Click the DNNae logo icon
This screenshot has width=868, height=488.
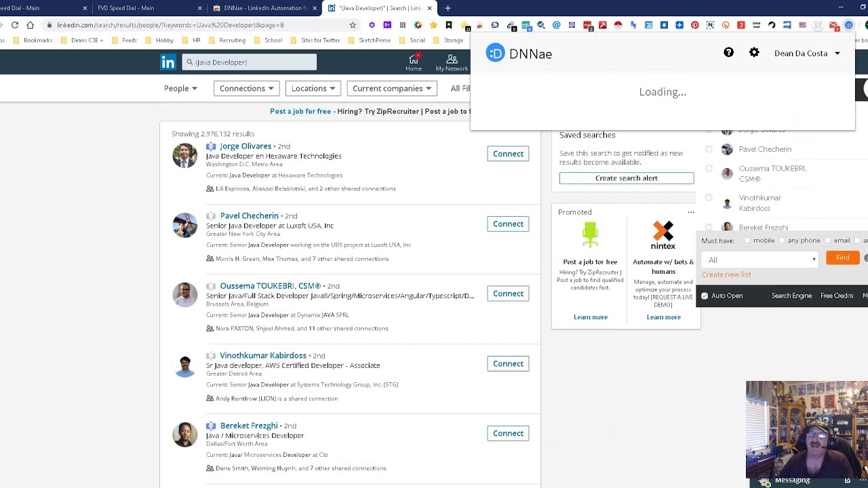click(x=496, y=53)
